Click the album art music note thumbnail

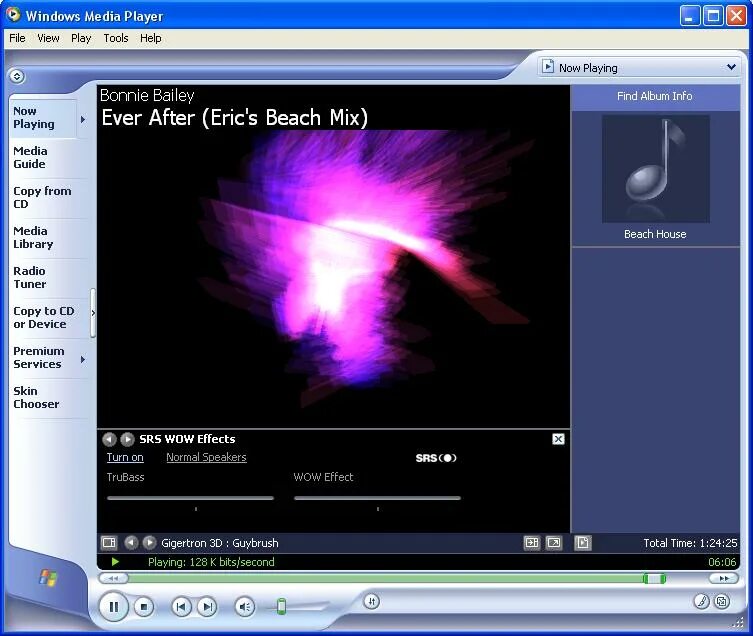[x=656, y=169]
